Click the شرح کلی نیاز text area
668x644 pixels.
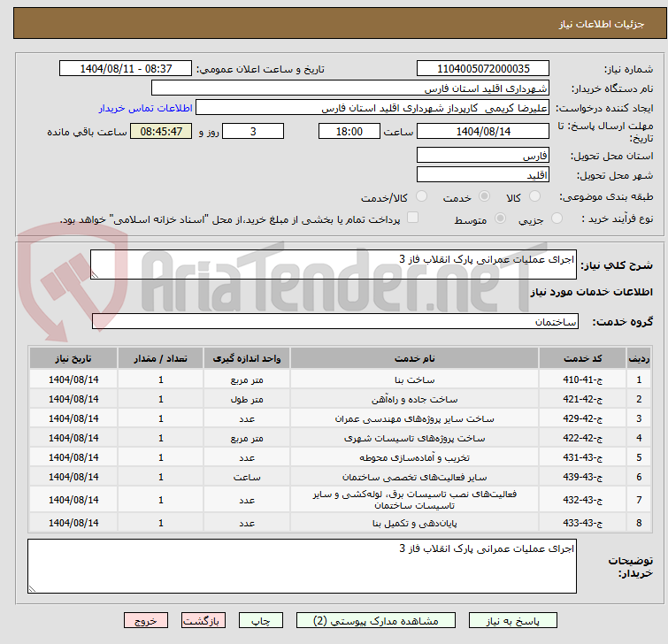pos(334,264)
